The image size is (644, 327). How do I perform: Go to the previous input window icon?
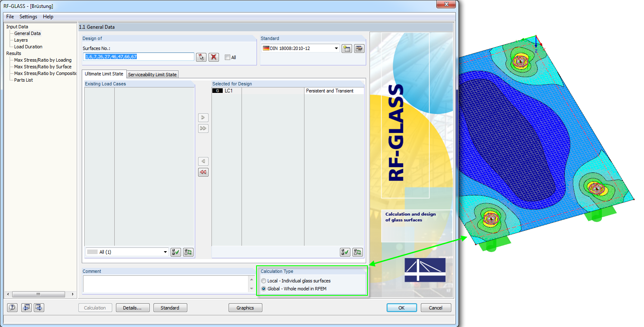point(26,307)
